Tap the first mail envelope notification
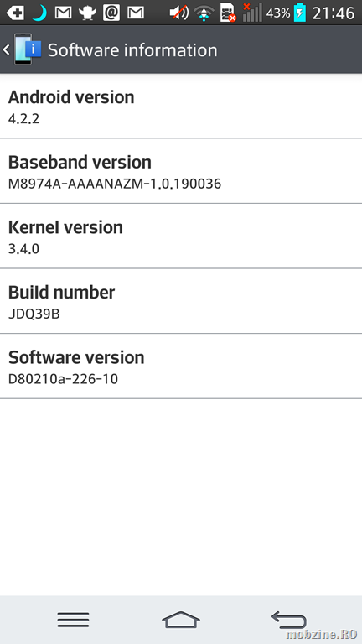 63,13
